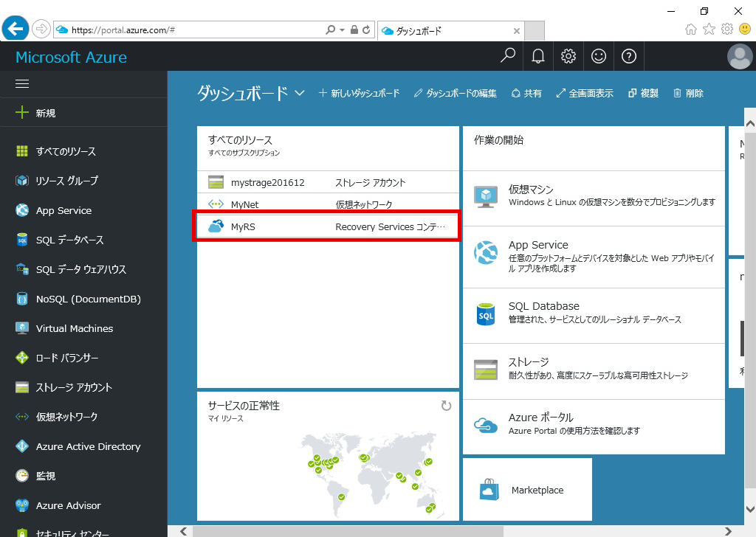Select 新しいダッシュボード command

tap(360, 93)
